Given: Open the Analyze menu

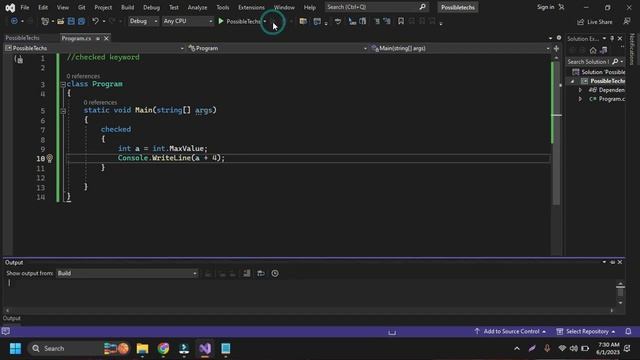Looking at the screenshot, I should click(x=197, y=7).
